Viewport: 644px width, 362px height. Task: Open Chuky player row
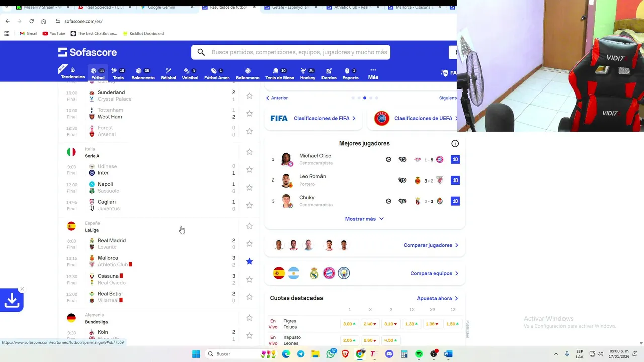pos(365,201)
